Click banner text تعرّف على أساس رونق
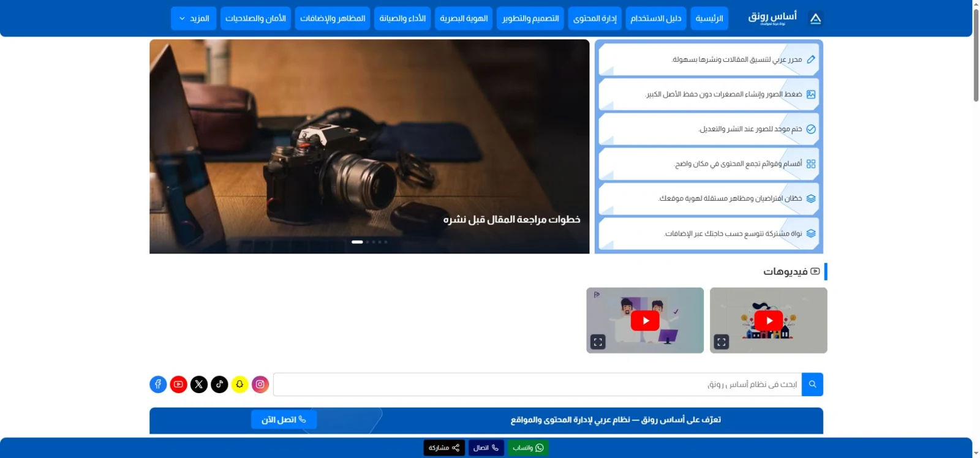 pos(616,420)
